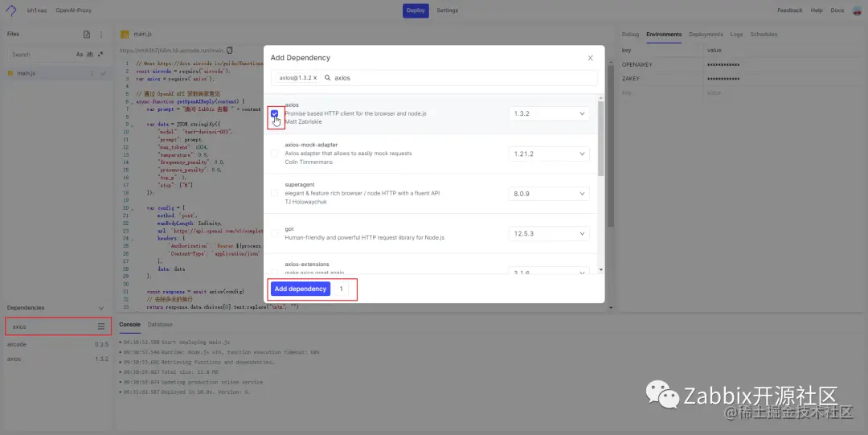Fold code at line 20
The image size is (868, 435).
131,208
